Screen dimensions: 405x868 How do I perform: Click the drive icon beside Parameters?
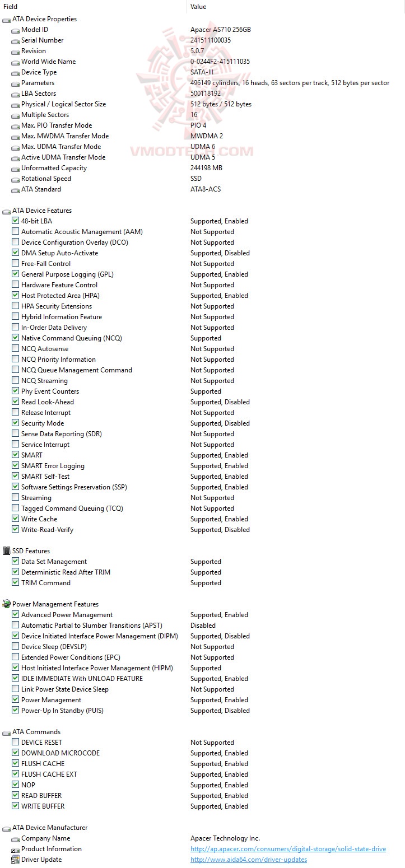pos(16,83)
